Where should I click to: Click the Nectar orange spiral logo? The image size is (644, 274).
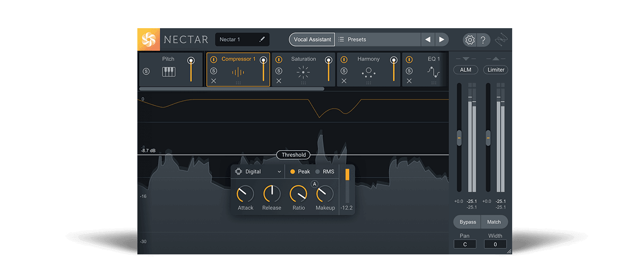pos(148,39)
